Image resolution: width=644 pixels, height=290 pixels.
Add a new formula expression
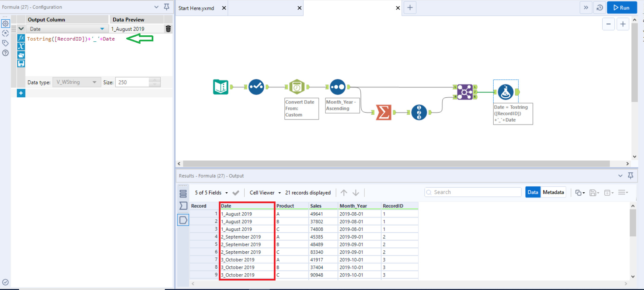click(21, 93)
